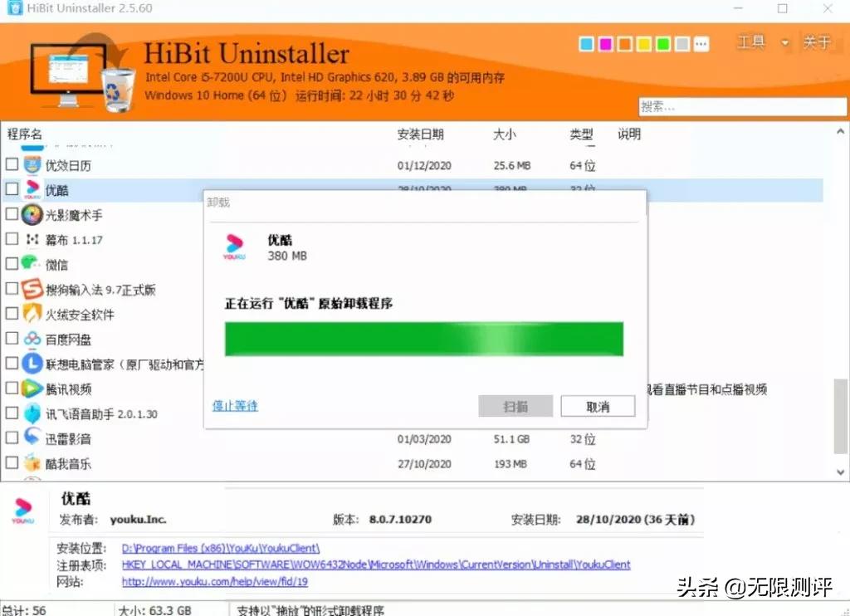
Task: Click the 联想电脑管家 program icon
Action: point(32,364)
